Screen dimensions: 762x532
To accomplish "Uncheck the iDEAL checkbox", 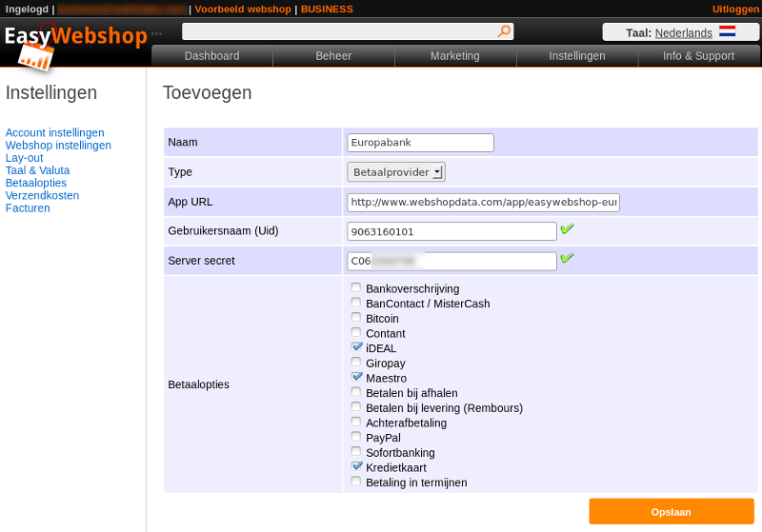I will click(x=356, y=347).
